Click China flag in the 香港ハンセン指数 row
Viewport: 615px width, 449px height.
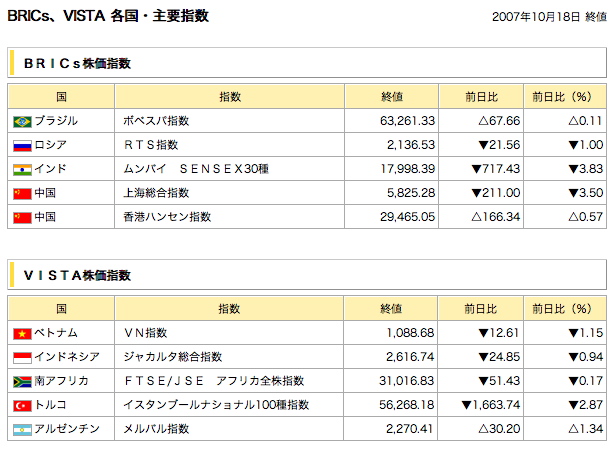click(22, 217)
